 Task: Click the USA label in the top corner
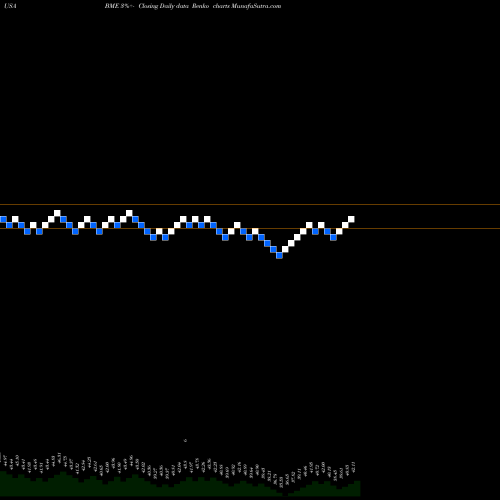pyautogui.click(x=10, y=6)
